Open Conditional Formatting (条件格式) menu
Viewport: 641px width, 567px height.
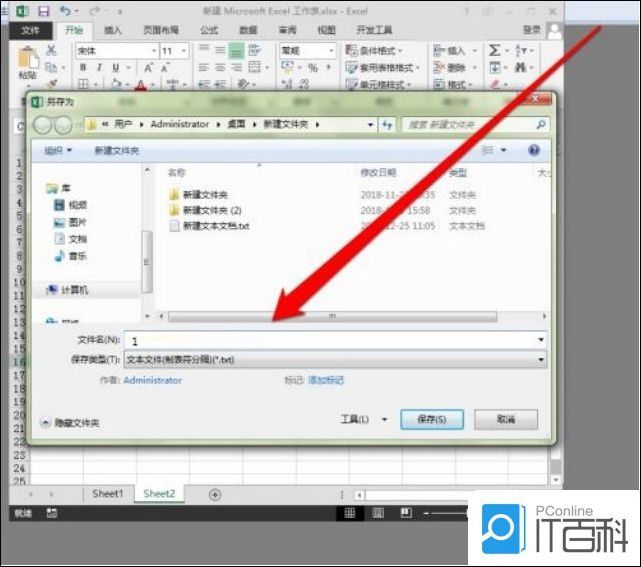[374, 51]
